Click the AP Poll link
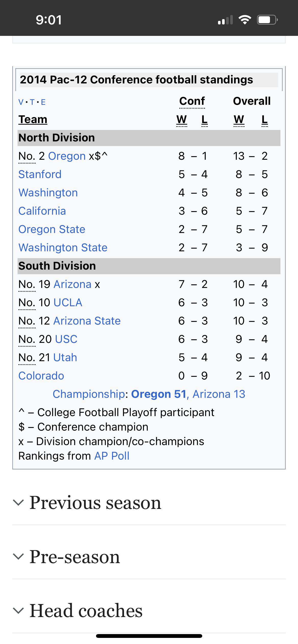The width and height of the screenshot is (298, 644). pyautogui.click(x=112, y=456)
